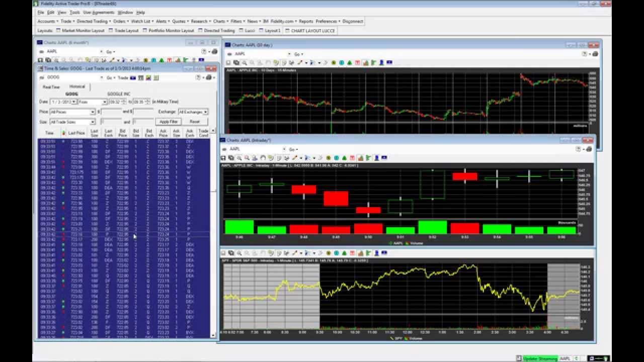Image resolution: width=644 pixels, height=362 pixels.
Task: Load the Market Monitor Layout
Action: (80, 31)
